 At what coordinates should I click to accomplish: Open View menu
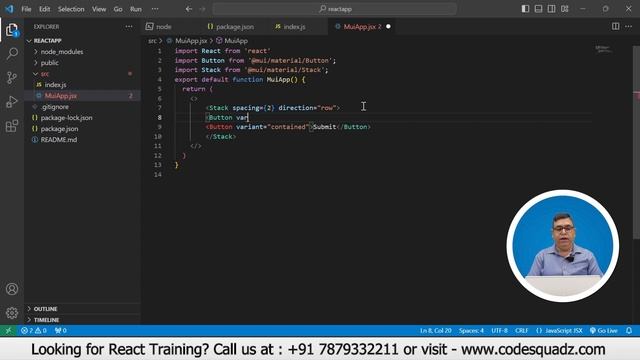click(99, 9)
